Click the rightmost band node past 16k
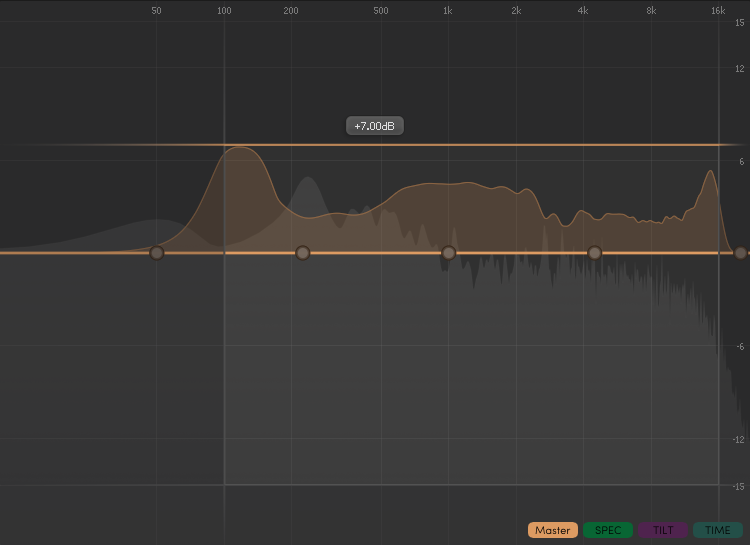This screenshot has height=545, width=750. tap(740, 253)
